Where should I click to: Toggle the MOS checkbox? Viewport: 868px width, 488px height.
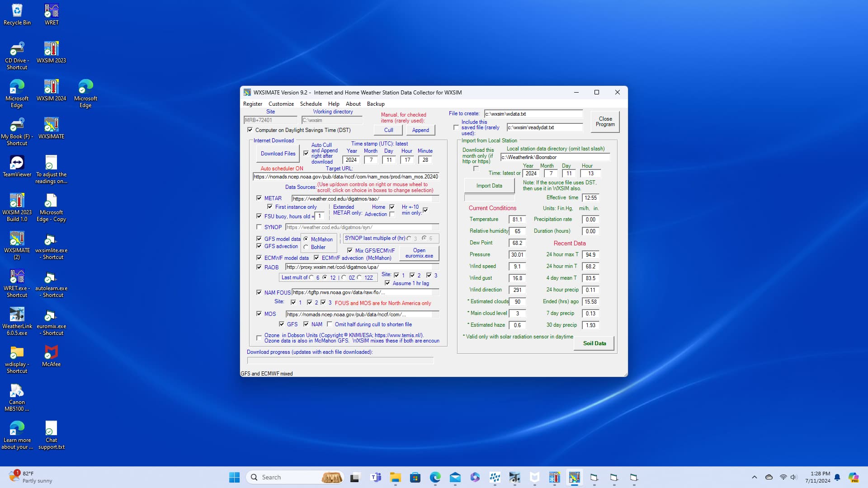(x=259, y=314)
